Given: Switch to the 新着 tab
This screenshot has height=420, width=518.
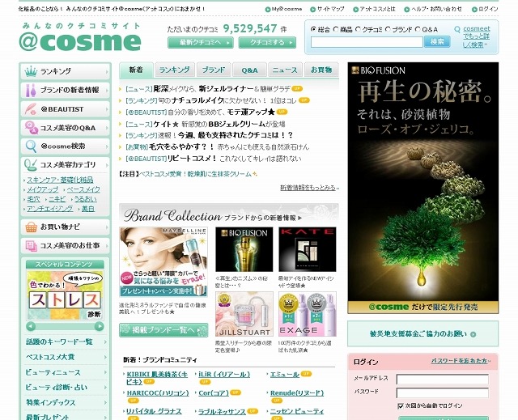Looking at the screenshot, I should 136,70.
